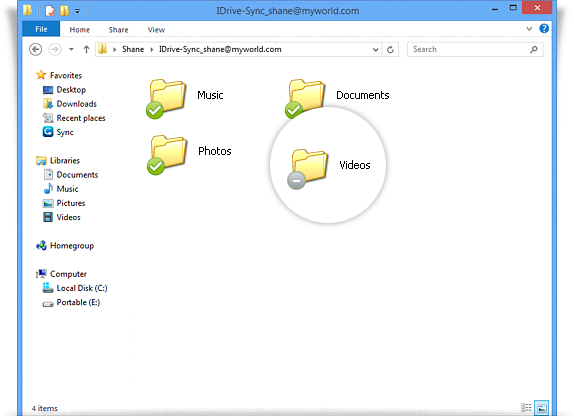The image size is (574, 416).
Task: Select the Photos folder icon
Action: pyautogui.click(x=167, y=155)
